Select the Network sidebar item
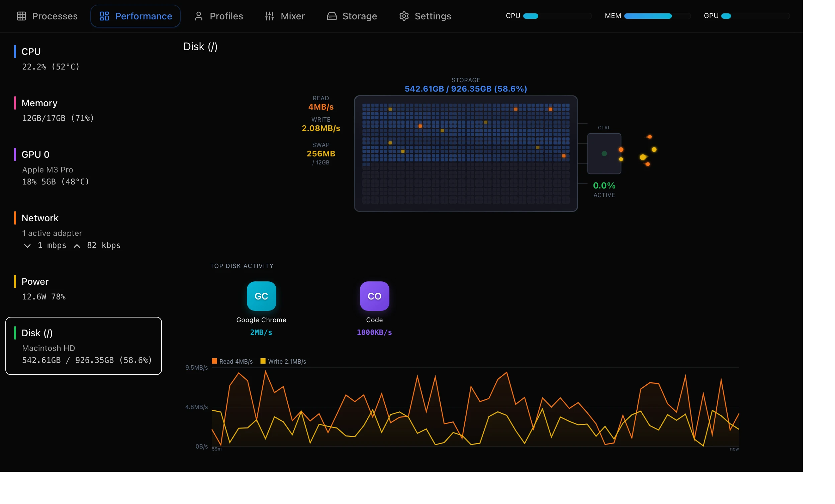Screen dimensions: 835x504 (x=84, y=231)
